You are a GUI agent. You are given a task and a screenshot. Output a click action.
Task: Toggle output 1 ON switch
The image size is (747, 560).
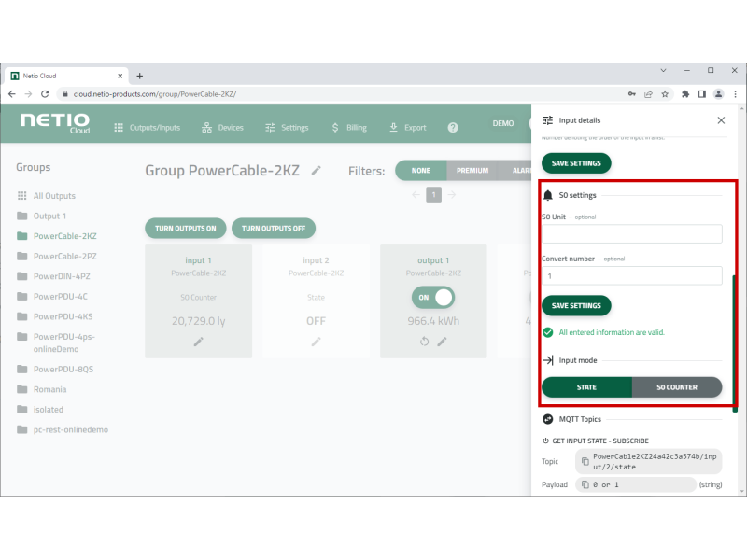433,297
